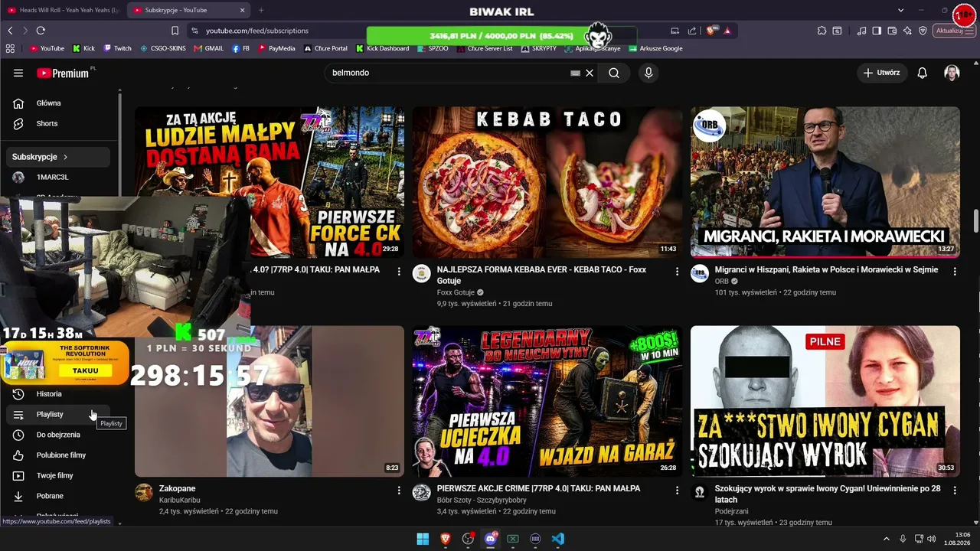Viewport: 980px width, 551px height.
Task: Open the browser apps grid icon
Action: pyautogui.click(x=10, y=48)
